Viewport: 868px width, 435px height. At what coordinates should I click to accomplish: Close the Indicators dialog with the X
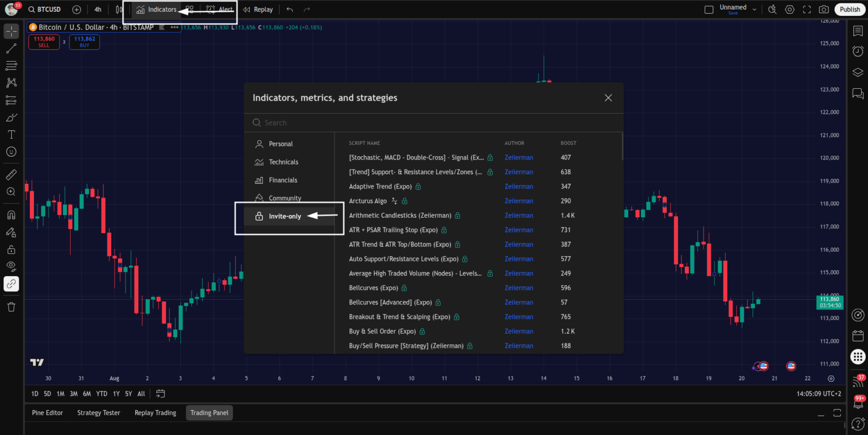click(608, 98)
